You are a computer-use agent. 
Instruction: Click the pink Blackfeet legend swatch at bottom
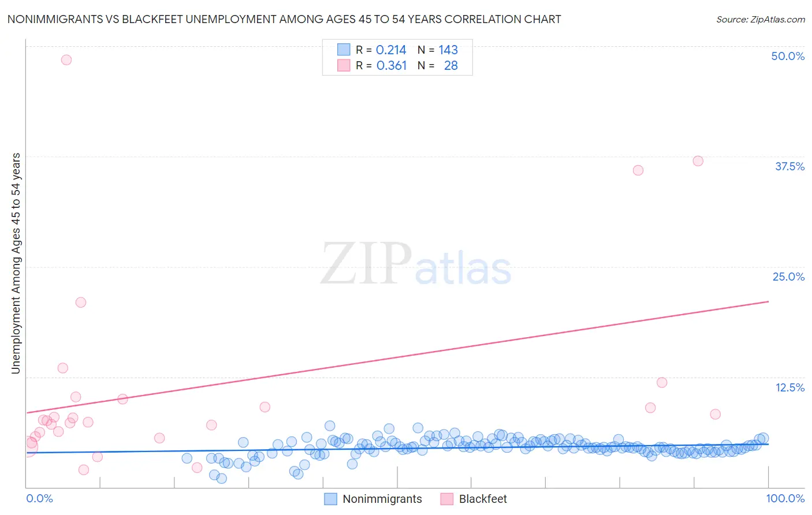446,499
